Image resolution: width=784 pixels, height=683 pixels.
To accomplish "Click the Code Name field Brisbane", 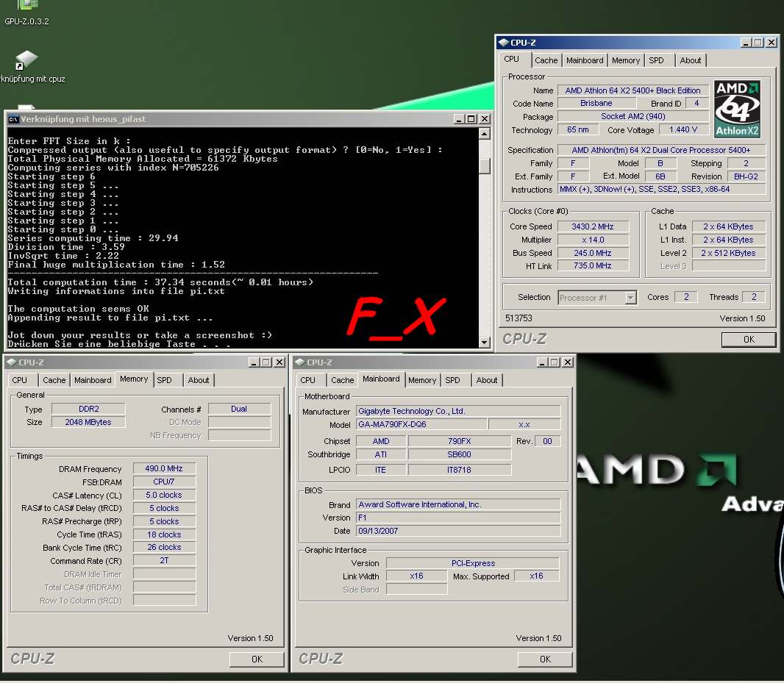I will [x=596, y=103].
